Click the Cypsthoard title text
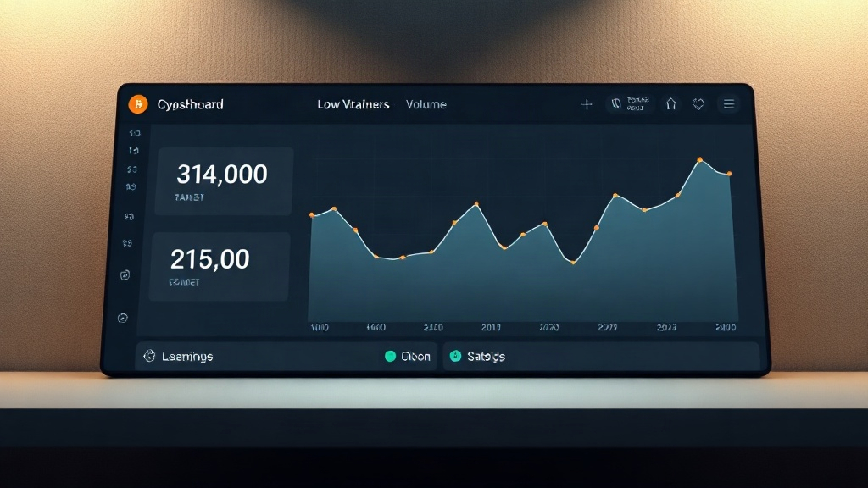This screenshot has height=488, width=868. coord(191,104)
